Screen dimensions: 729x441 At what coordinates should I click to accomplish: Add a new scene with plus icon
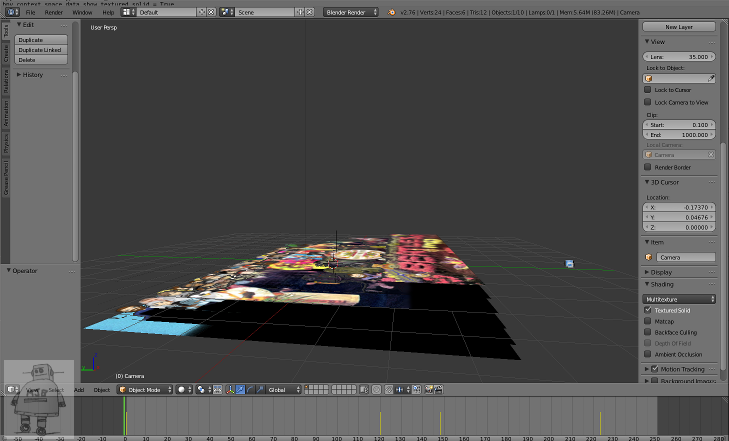pyautogui.click(x=300, y=12)
